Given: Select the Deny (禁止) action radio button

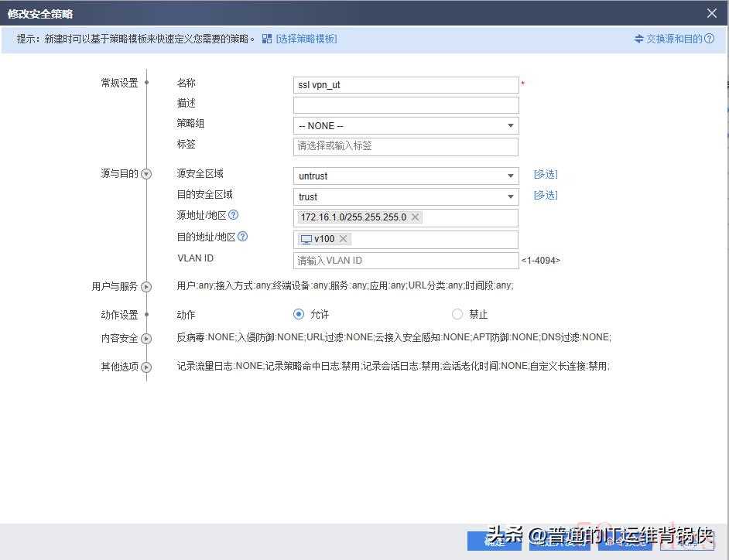Looking at the screenshot, I should 457,314.
